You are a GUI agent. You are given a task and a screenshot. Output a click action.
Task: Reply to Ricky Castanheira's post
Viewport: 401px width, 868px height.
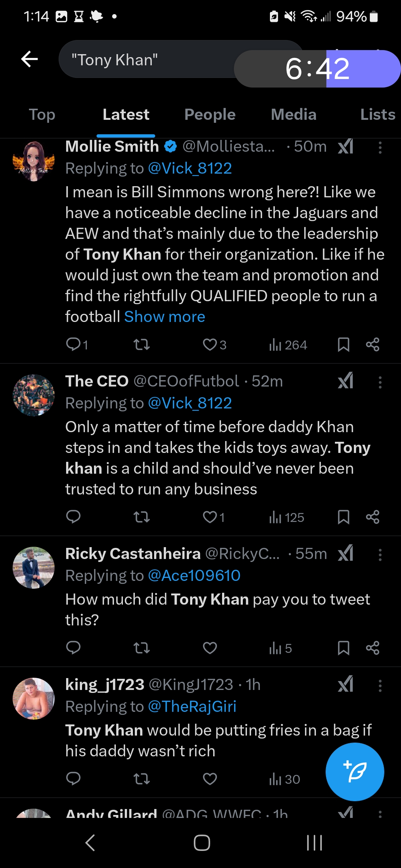tap(73, 648)
